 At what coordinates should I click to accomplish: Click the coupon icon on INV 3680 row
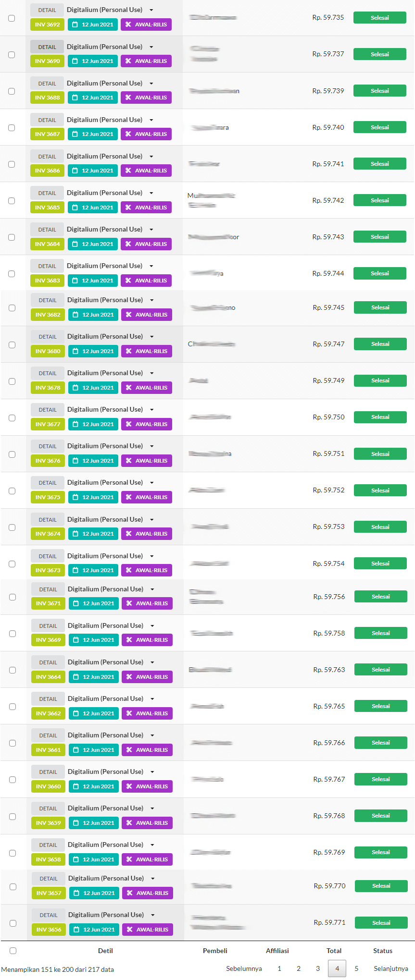pos(129,351)
